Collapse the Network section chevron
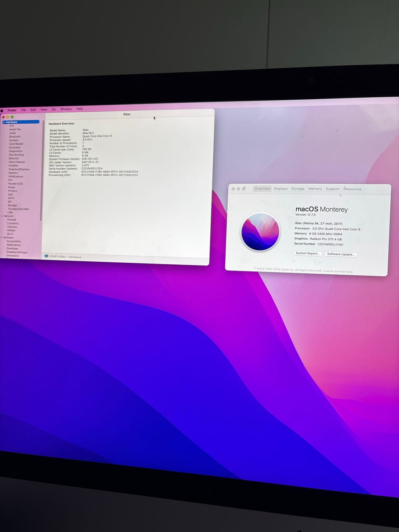The width and height of the screenshot is (399, 532). tap(2, 216)
